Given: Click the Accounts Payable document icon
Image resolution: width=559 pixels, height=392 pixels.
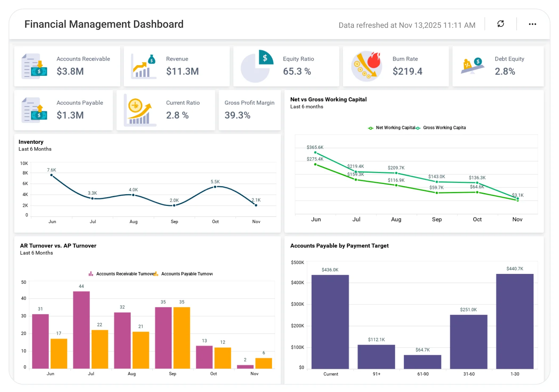Looking at the screenshot, I should click(x=34, y=110).
